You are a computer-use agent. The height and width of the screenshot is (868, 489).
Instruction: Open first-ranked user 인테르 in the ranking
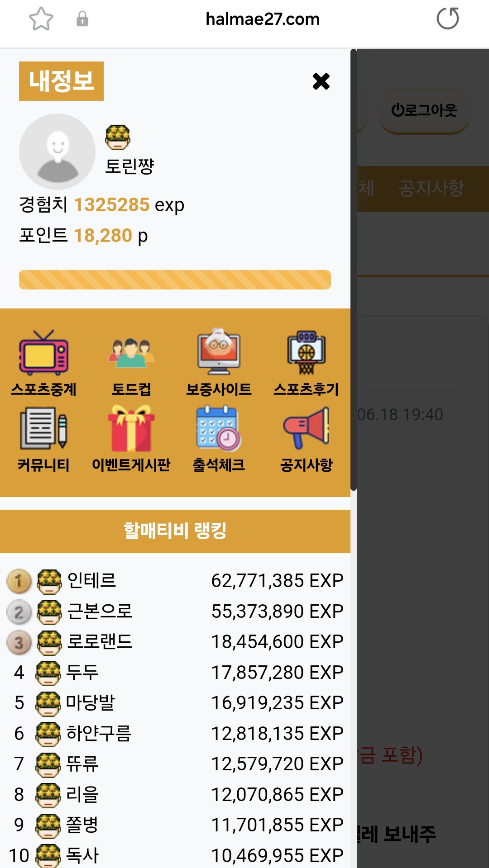91,580
